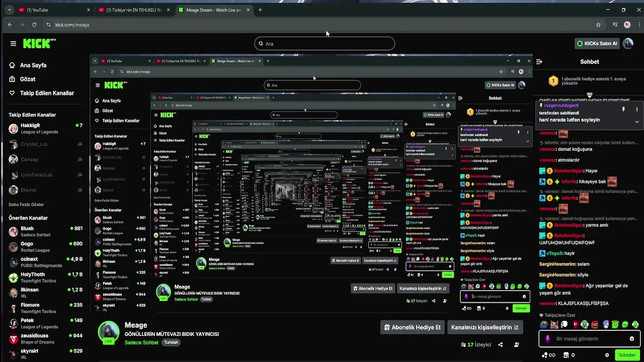The height and width of the screenshot is (362, 644).
Task: Open the tab search dropdown arrow
Action: coord(9,10)
